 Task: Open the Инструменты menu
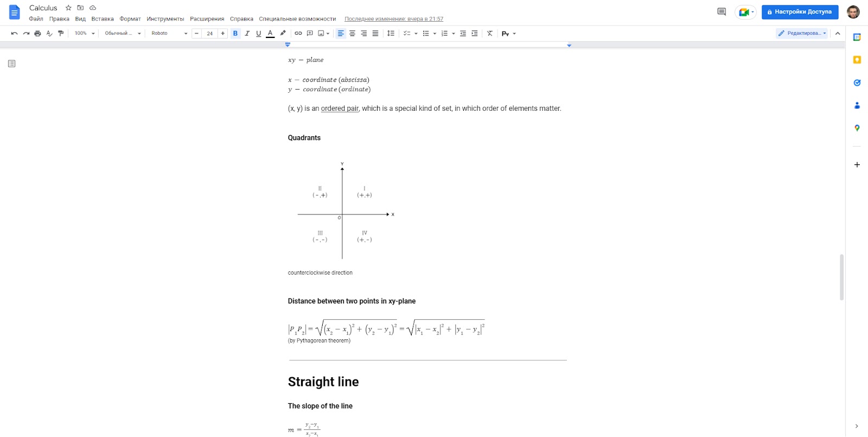pos(165,19)
